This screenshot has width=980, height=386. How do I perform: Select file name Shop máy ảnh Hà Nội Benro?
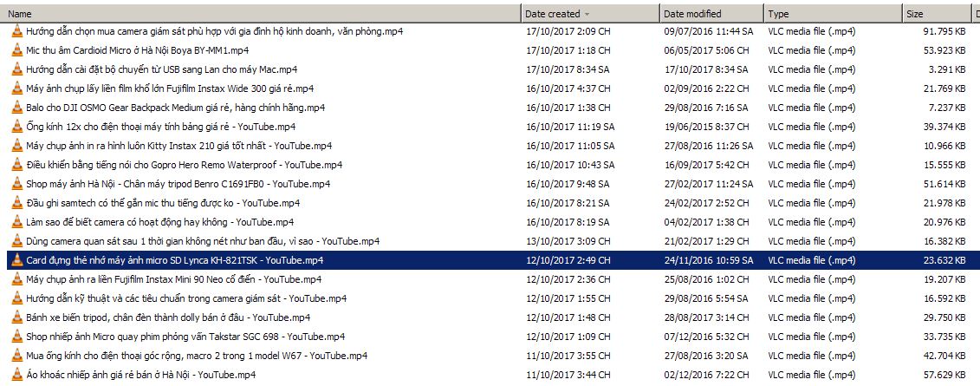[178, 184]
